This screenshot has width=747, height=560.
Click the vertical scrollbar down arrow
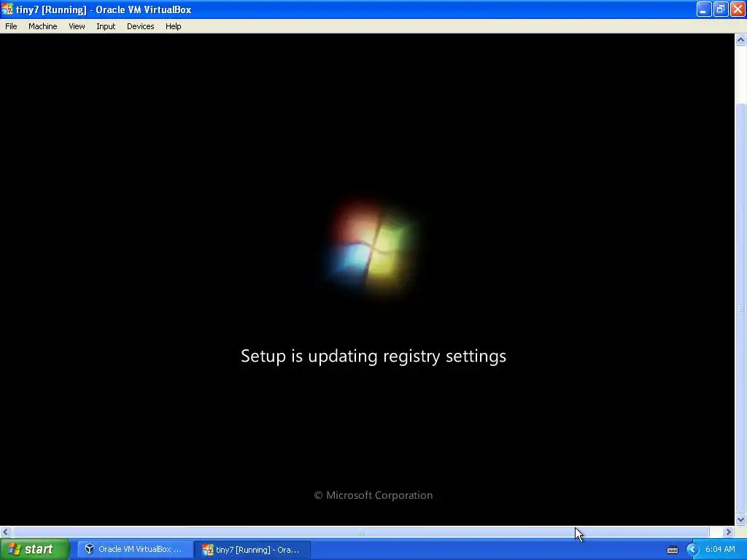click(x=740, y=519)
